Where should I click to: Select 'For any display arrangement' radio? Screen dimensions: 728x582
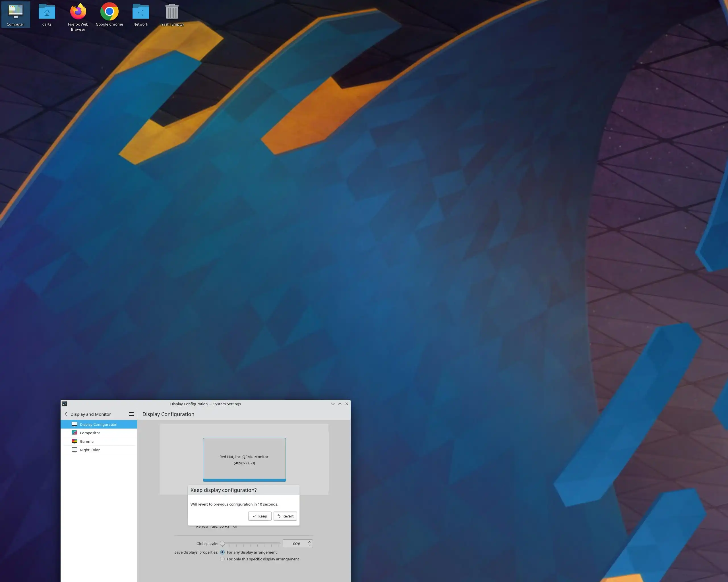tap(222, 552)
